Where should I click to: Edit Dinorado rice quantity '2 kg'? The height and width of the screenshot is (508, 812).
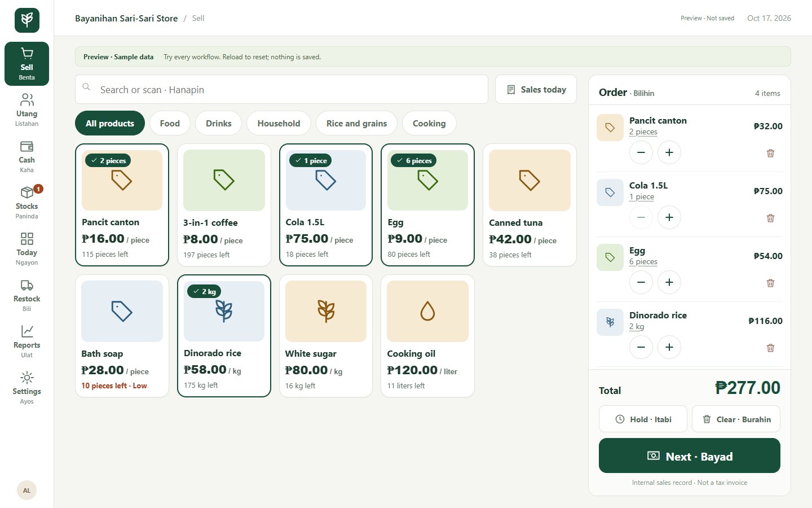point(637,327)
